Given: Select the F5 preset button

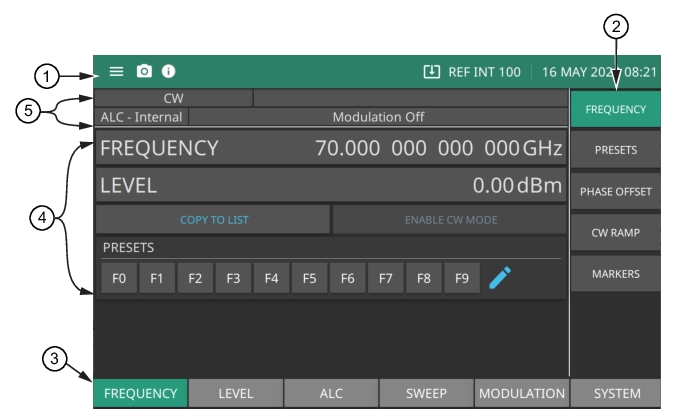Looking at the screenshot, I should pyautogui.click(x=309, y=278).
